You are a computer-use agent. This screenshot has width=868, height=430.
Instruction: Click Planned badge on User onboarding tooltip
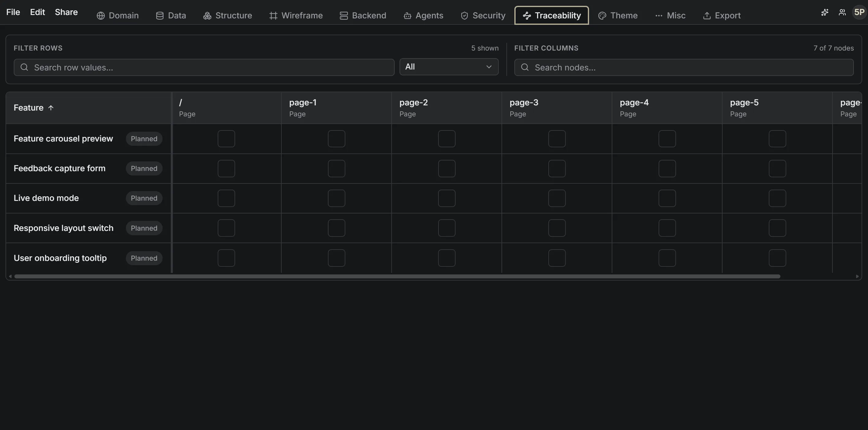pos(144,258)
